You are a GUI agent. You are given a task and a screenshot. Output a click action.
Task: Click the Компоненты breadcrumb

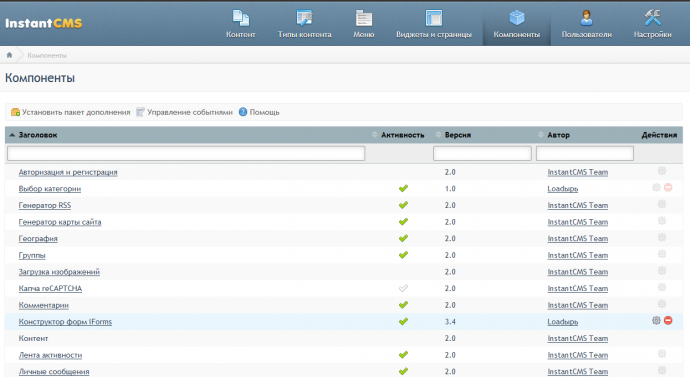(47, 55)
